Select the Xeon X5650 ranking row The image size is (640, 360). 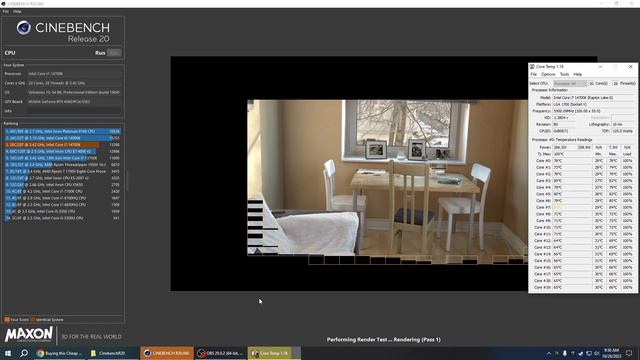click(62, 184)
